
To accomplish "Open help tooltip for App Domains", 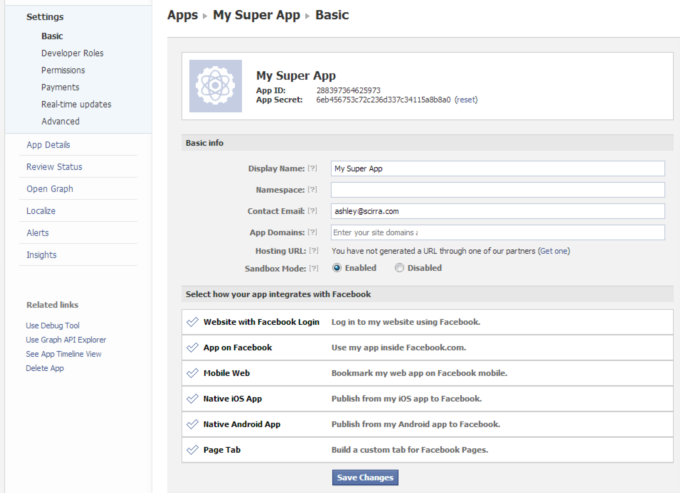I will (312, 232).
